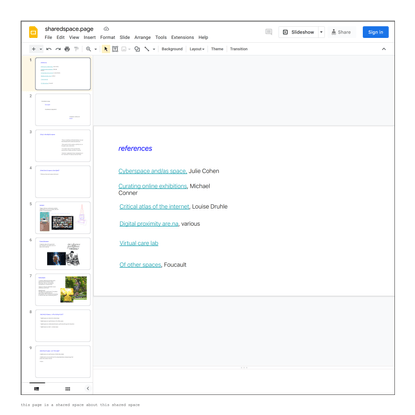This screenshot has height=415, width=415.
Task: Expand the Layout dropdown
Action: [x=197, y=49]
